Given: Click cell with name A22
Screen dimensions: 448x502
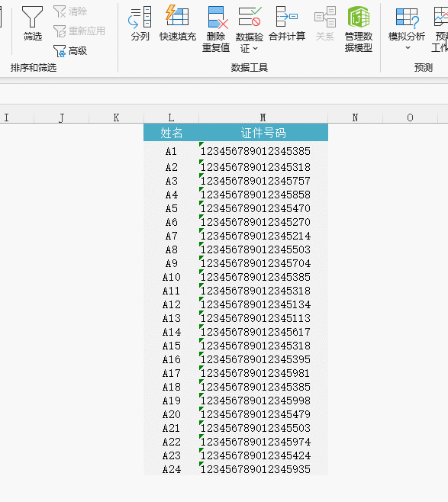Looking at the screenshot, I should [171, 442].
